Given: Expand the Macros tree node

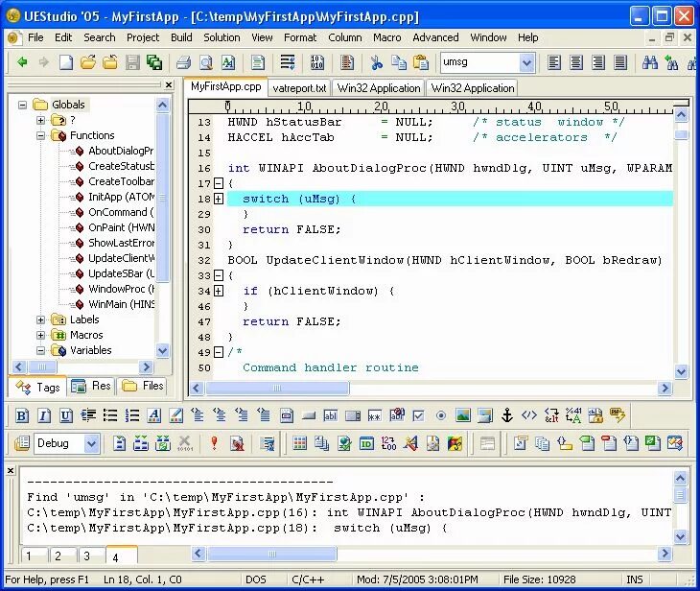Looking at the screenshot, I should (x=40, y=335).
